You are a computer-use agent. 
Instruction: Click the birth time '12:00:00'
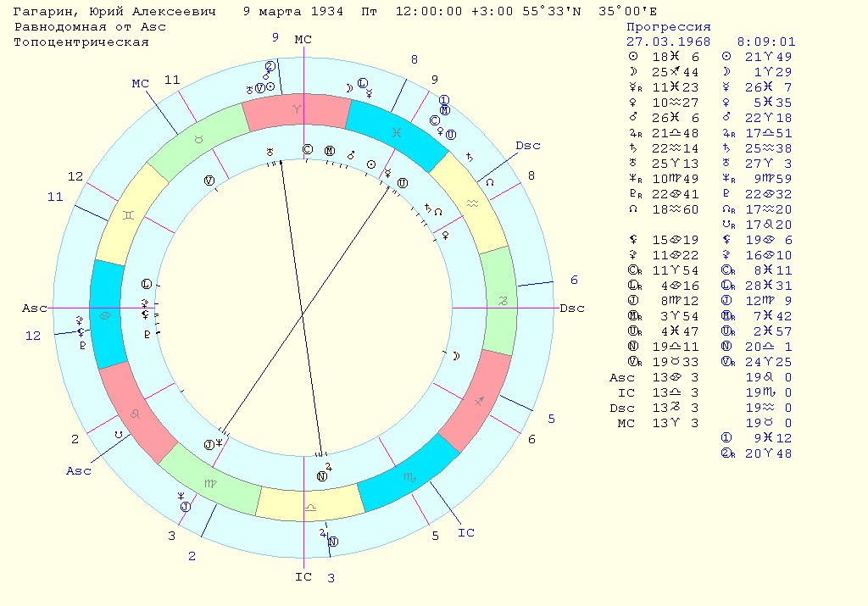(x=429, y=12)
